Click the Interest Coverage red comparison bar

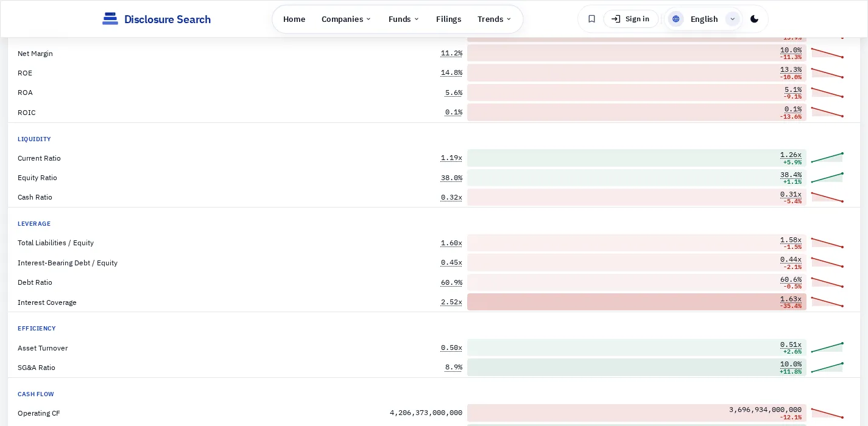pyautogui.click(x=637, y=302)
